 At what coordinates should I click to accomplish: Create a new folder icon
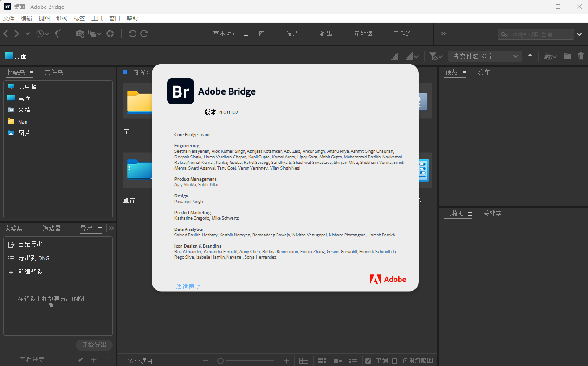click(x=568, y=56)
